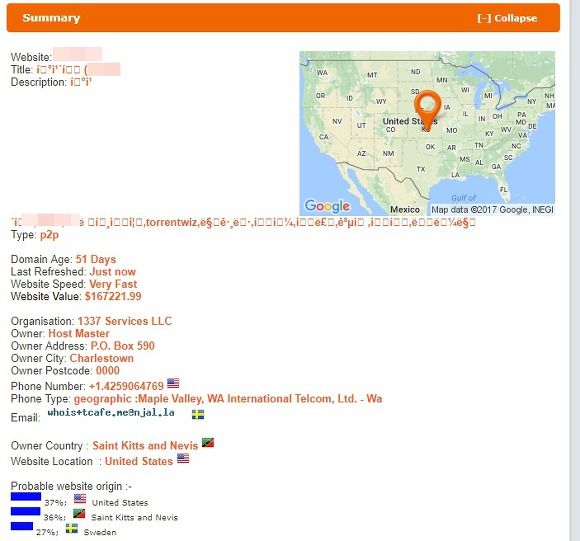Click the 0000 owner postcode value
580x541 pixels.
pos(108,371)
